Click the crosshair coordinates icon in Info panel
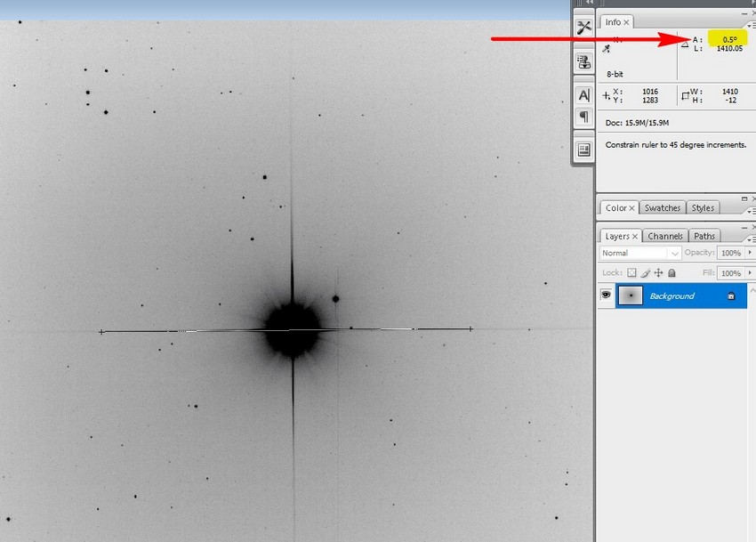This screenshot has height=542, width=756. (x=607, y=95)
